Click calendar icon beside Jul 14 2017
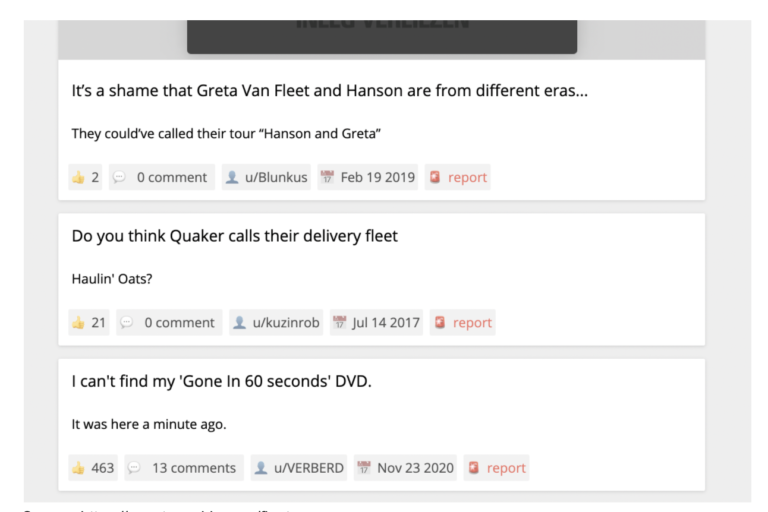 pos(340,323)
